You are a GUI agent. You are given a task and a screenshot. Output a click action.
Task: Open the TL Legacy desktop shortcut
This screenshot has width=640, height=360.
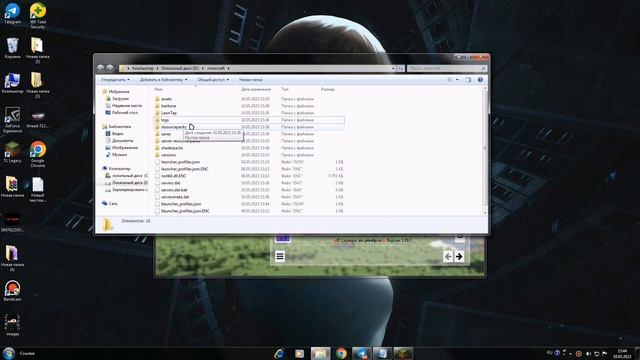tap(12, 152)
